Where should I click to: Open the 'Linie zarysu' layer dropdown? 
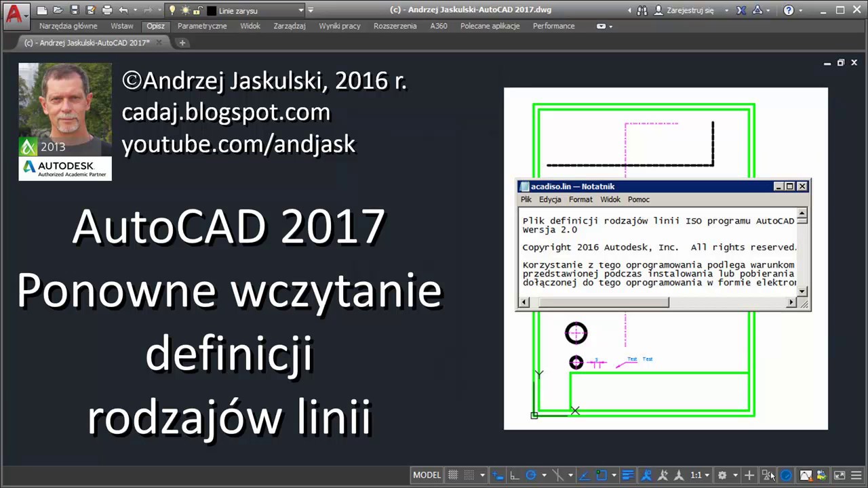[x=301, y=11]
